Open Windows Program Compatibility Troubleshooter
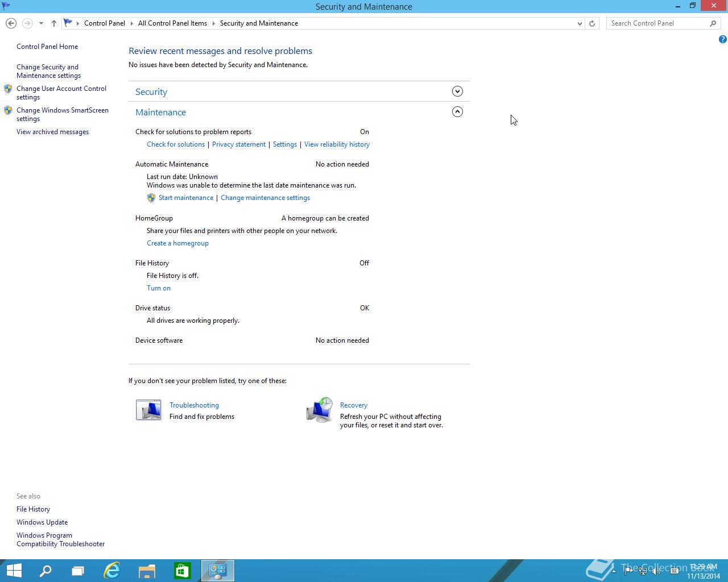 [60, 539]
